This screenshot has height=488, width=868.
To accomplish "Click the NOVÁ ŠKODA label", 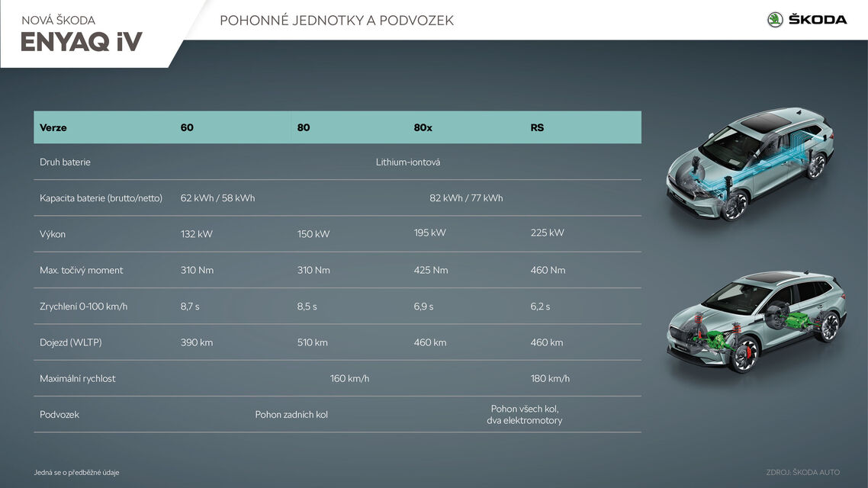I will coord(60,20).
